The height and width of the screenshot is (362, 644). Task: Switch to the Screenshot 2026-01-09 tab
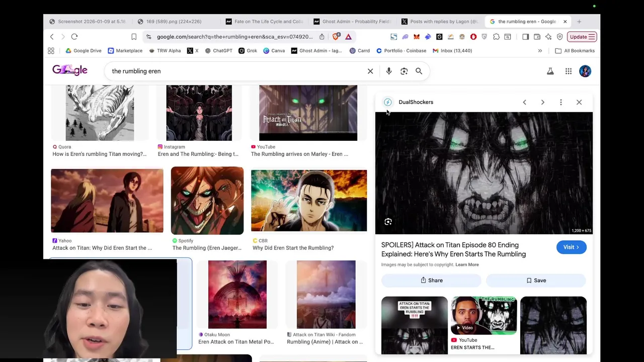(x=88, y=22)
